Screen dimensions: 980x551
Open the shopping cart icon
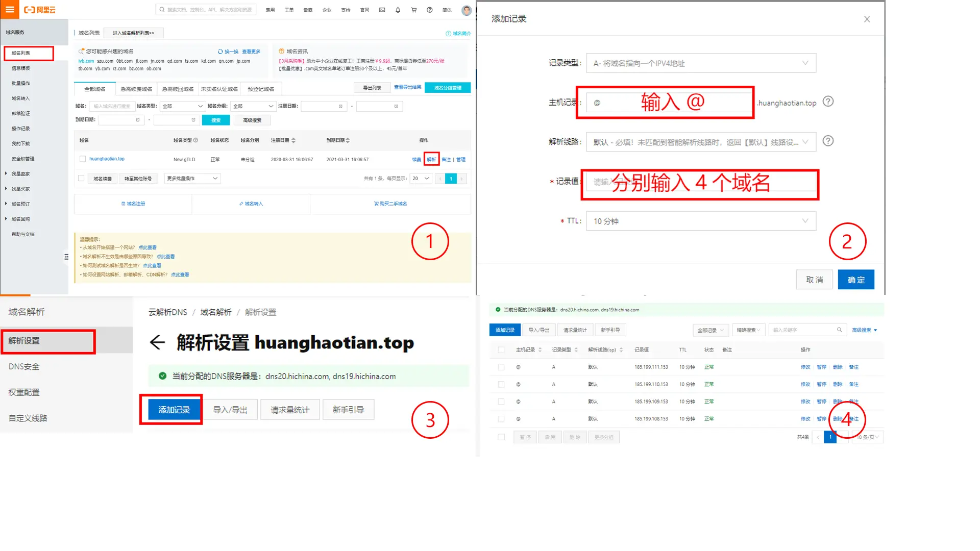click(413, 10)
